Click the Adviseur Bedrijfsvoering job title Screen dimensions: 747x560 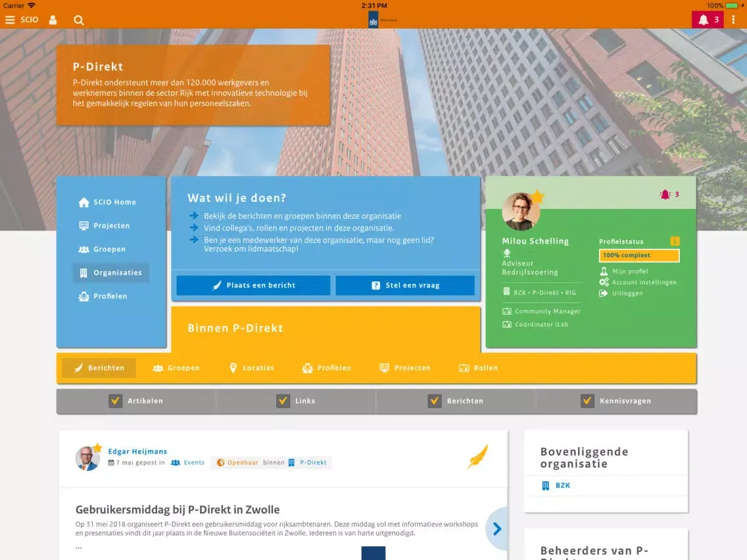point(530,268)
